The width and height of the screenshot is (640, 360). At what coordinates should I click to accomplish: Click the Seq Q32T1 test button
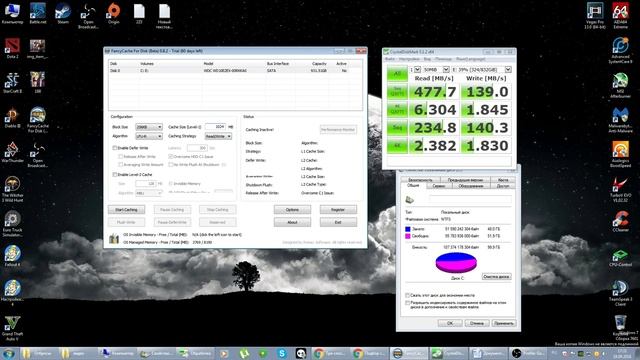point(397,91)
